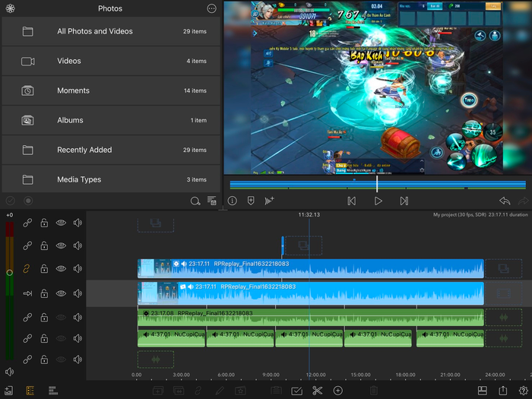Toggle the library multi-select checkmark circle
Screen dimensions: 532x399
[x=10, y=201]
